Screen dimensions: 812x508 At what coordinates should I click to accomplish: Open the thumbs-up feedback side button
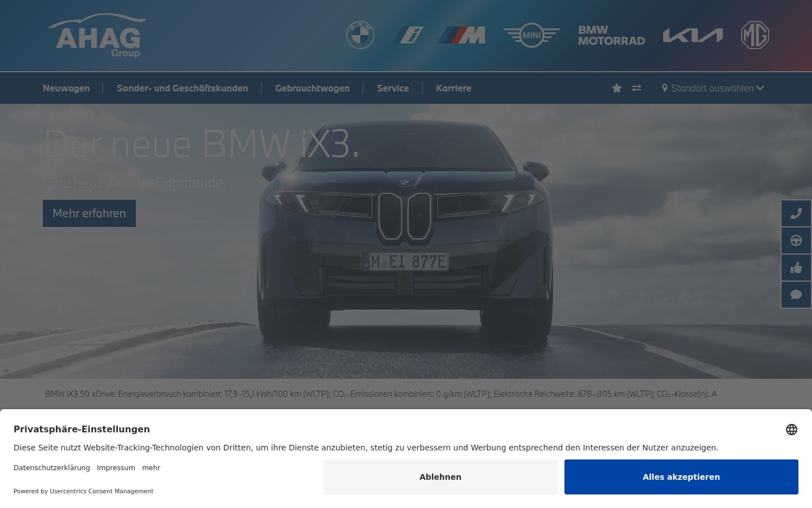point(796,268)
